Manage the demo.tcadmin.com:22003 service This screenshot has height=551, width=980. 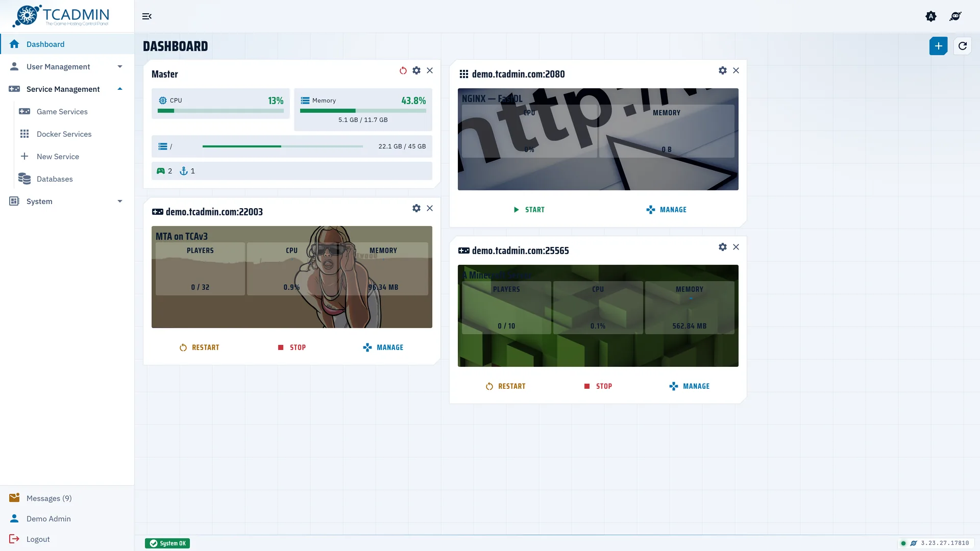click(x=383, y=347)
